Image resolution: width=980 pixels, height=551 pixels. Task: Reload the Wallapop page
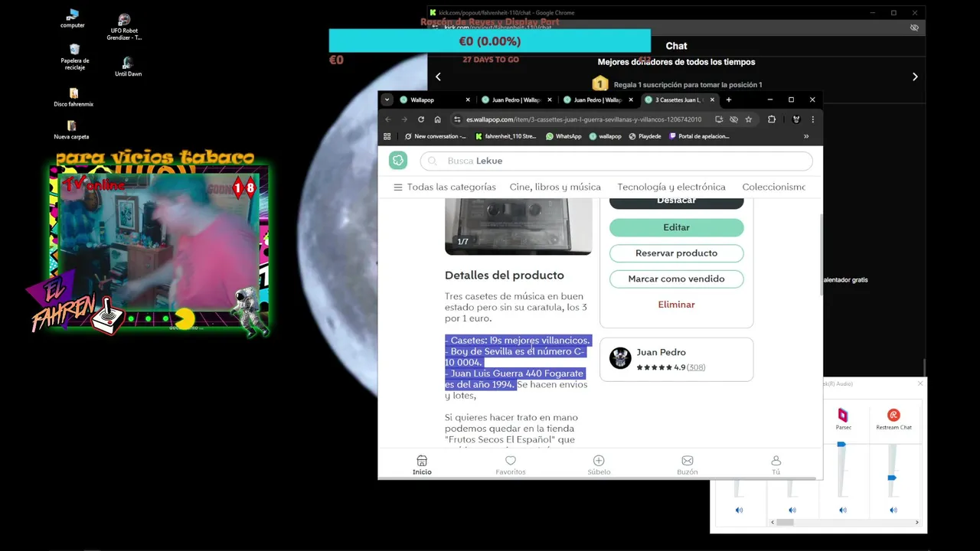421,119
